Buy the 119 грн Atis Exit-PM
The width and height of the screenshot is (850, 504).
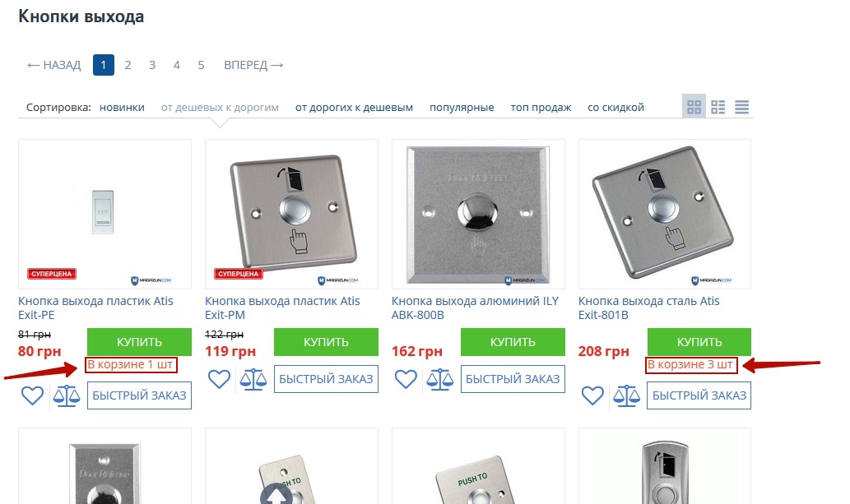326,342
